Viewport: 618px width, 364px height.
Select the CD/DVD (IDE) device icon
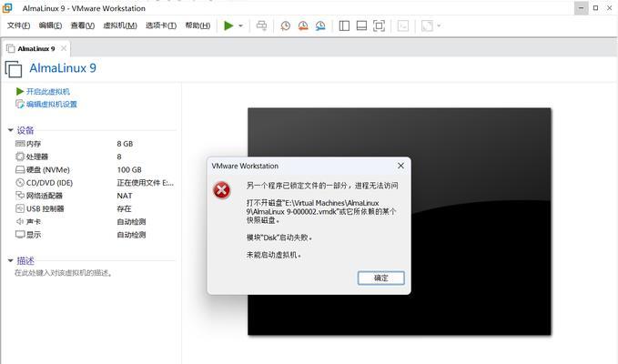[20, 182]
